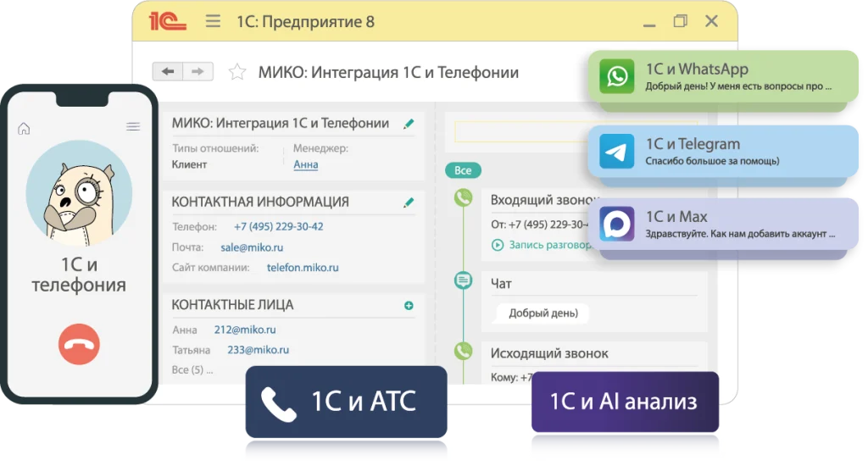This screenshot has height=466, width=868.
Task: Edit the МИКО company card pencil icon
Action: click(409, 124)
